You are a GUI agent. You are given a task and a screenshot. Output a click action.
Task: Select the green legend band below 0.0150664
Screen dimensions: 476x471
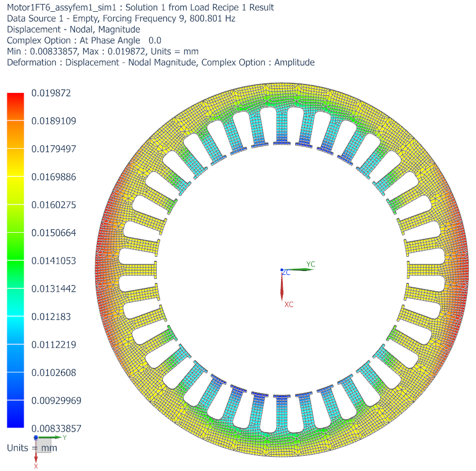coord(16,246)
